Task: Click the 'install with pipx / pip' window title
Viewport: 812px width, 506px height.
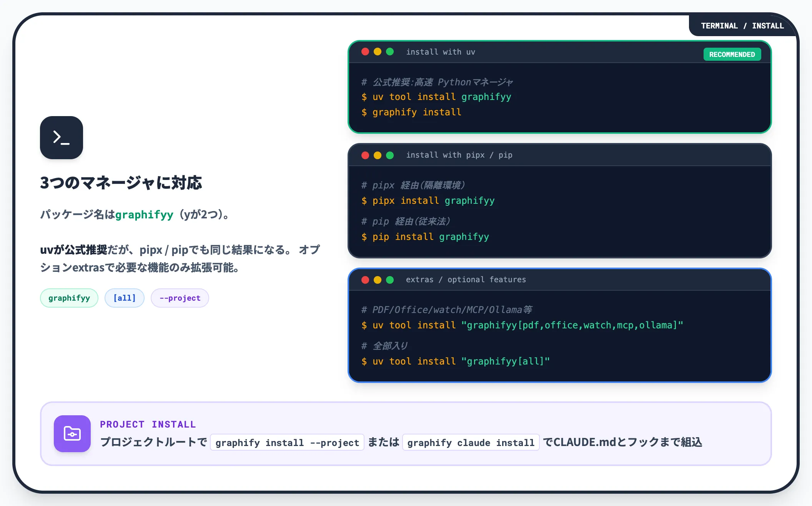Action: click(459, 155)
